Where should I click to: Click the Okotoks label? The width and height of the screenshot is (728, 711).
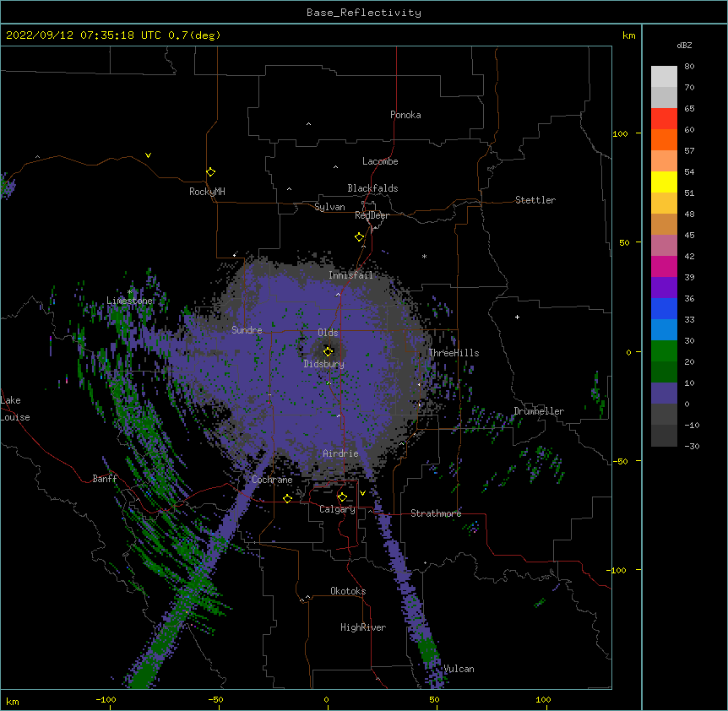[x=348, y=591]
